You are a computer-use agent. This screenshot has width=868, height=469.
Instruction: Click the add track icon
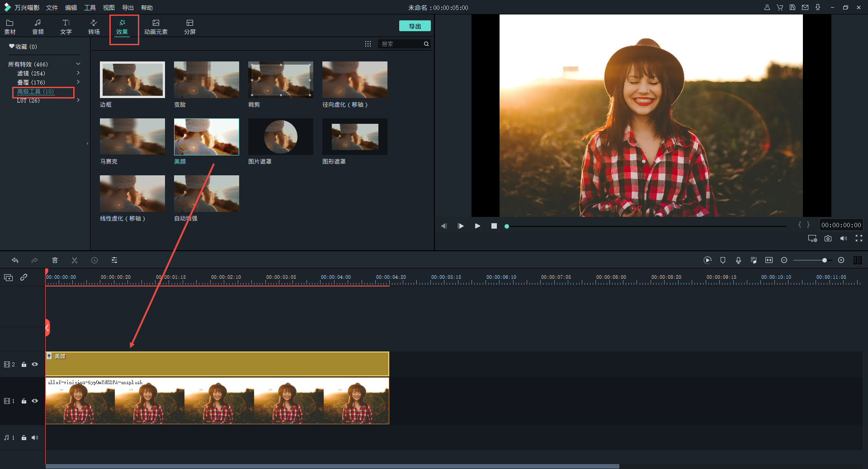tap(8, 277)
